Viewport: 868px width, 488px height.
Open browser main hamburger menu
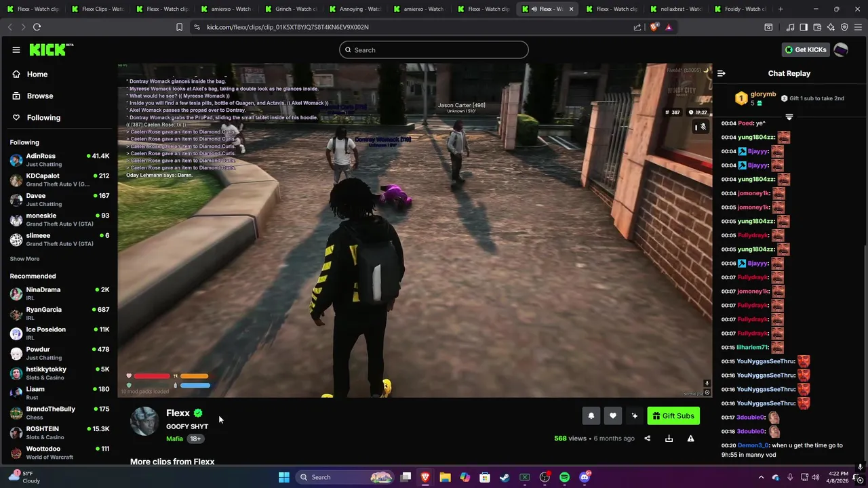[x=859, y=27]
